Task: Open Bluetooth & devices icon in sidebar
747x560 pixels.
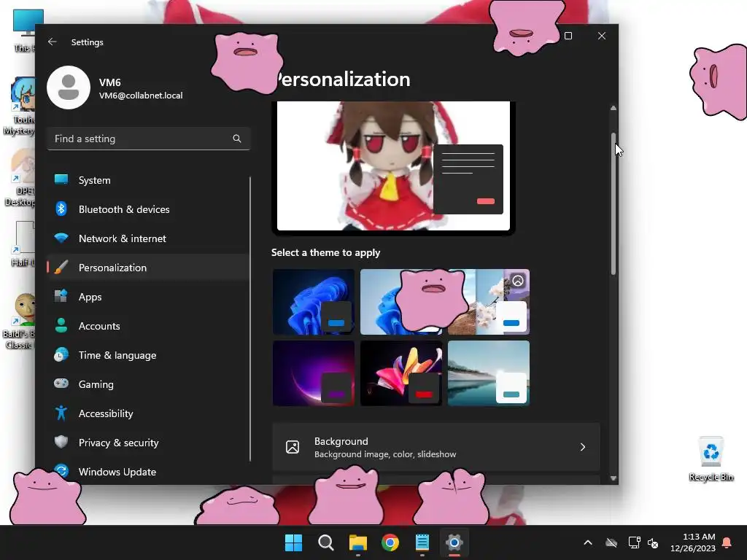Action: point(61,209)
